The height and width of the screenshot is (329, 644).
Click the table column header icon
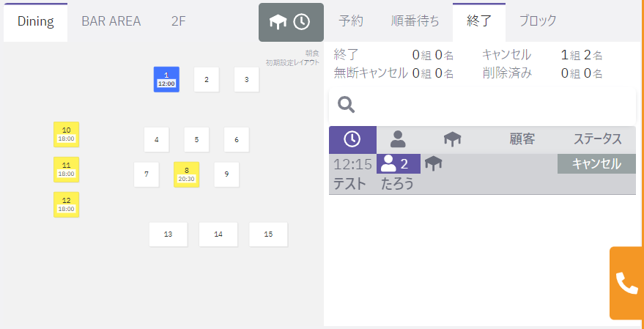tap(452, 139)
